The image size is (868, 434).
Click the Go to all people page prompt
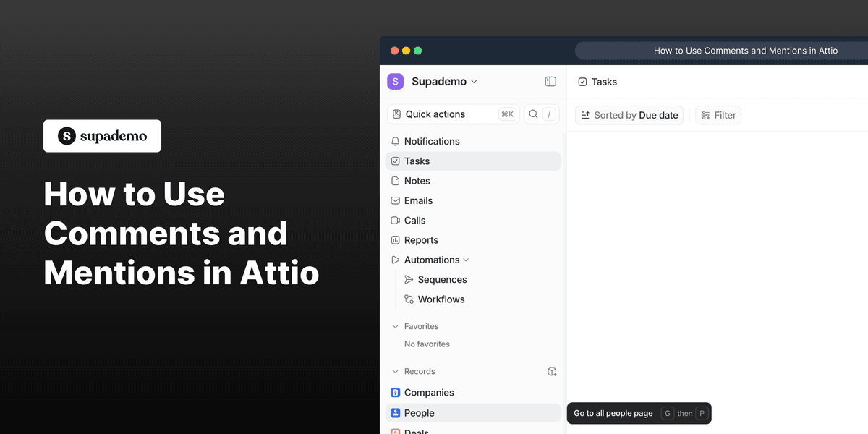[613, 413]
